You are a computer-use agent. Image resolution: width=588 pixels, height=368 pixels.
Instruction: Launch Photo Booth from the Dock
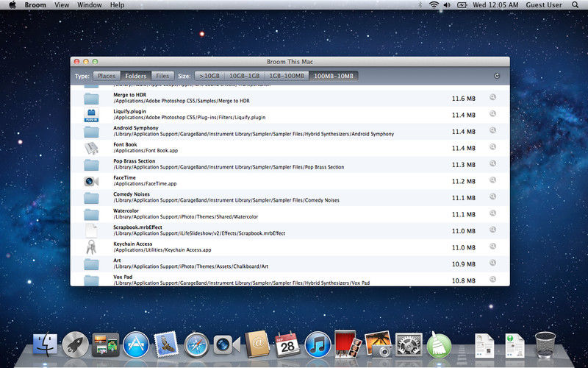pyautogui.click(x=348, y=344)
